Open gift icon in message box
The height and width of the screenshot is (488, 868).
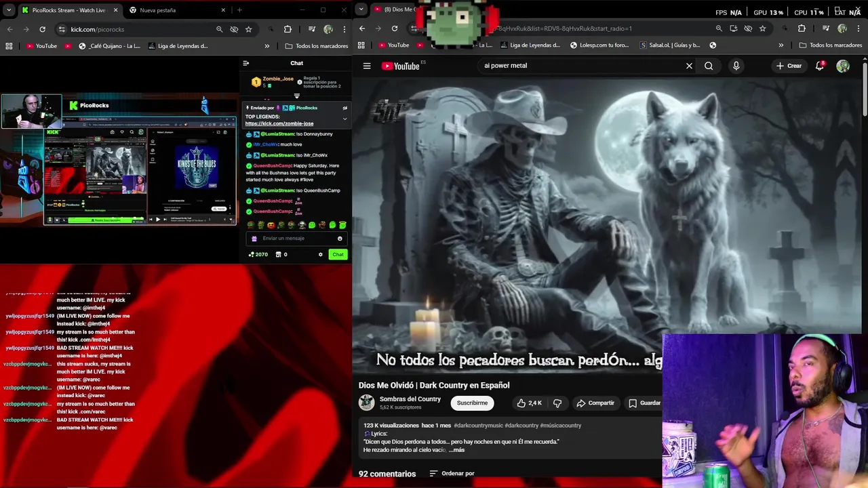point(254,239)
